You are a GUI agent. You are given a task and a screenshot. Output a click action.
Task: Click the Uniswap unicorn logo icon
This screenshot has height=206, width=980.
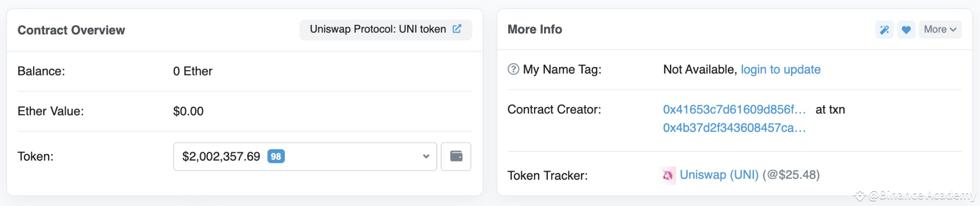668,175
